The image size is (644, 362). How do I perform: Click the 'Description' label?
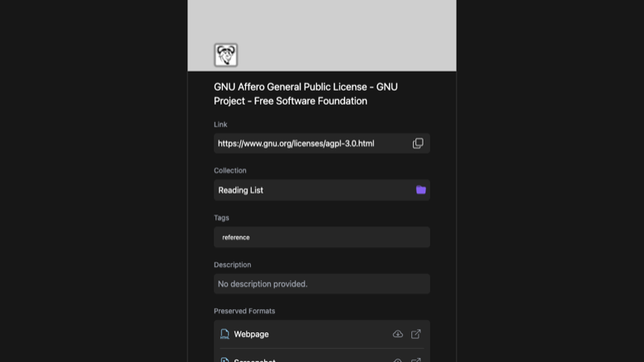(233, 265)
